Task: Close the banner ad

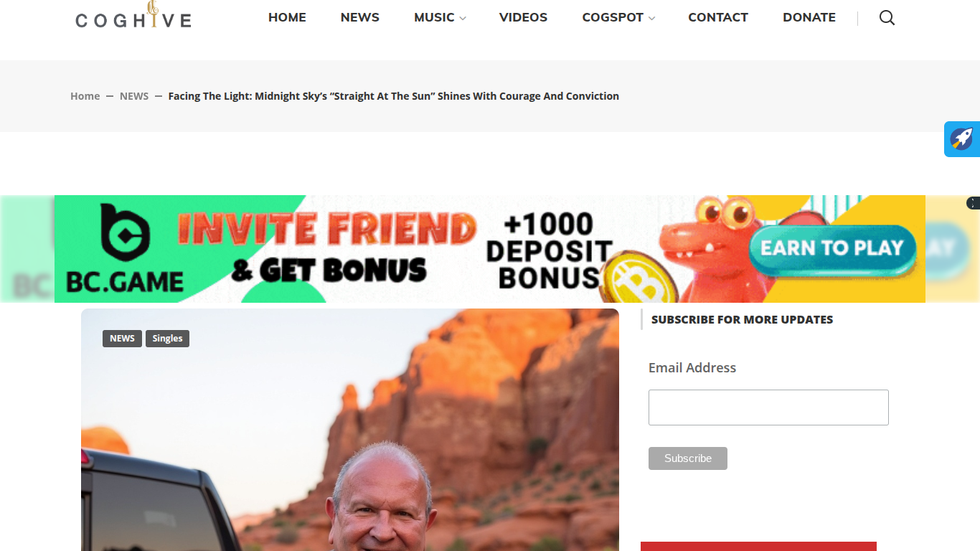Action: (x=973, y=203)
